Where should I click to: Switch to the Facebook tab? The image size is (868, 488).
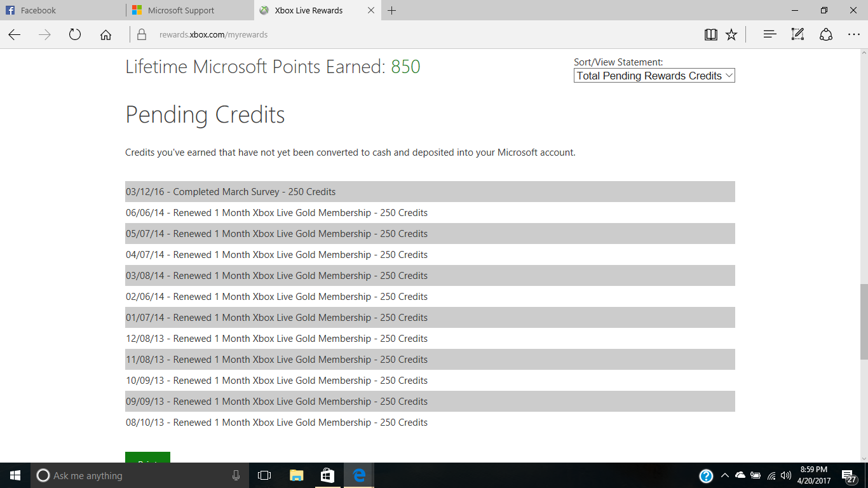point(63,11)
